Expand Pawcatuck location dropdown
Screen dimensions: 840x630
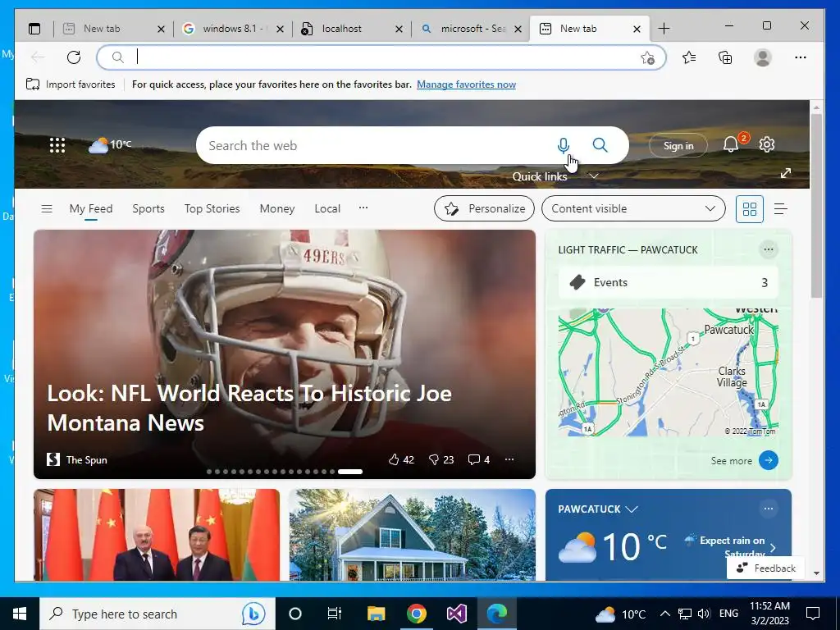pyautogui.click(x=632, y=509)
